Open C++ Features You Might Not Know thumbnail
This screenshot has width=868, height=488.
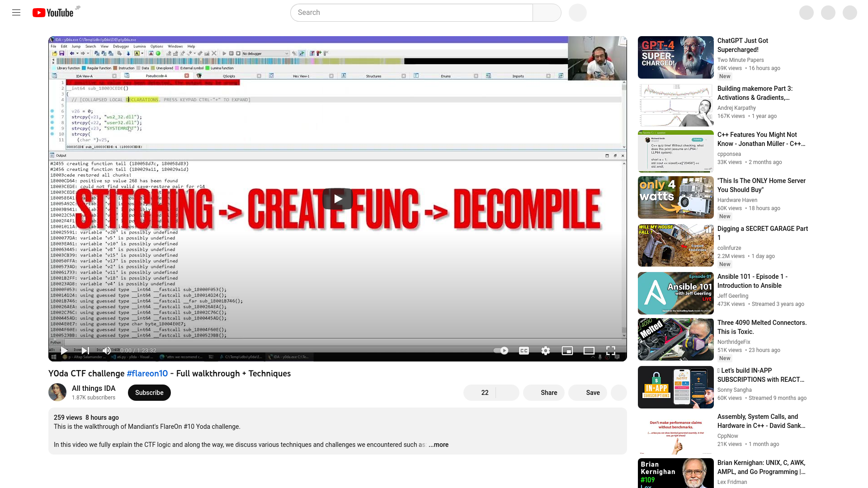coord(676,151)
